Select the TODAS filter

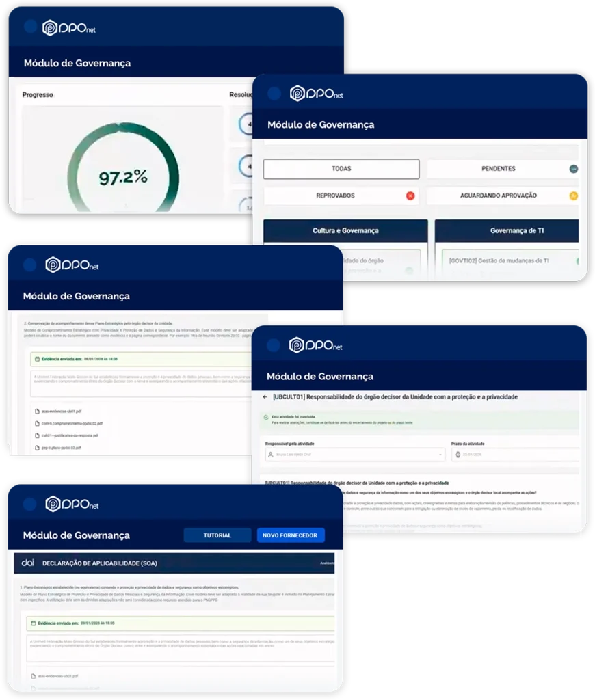pos(341,169)
